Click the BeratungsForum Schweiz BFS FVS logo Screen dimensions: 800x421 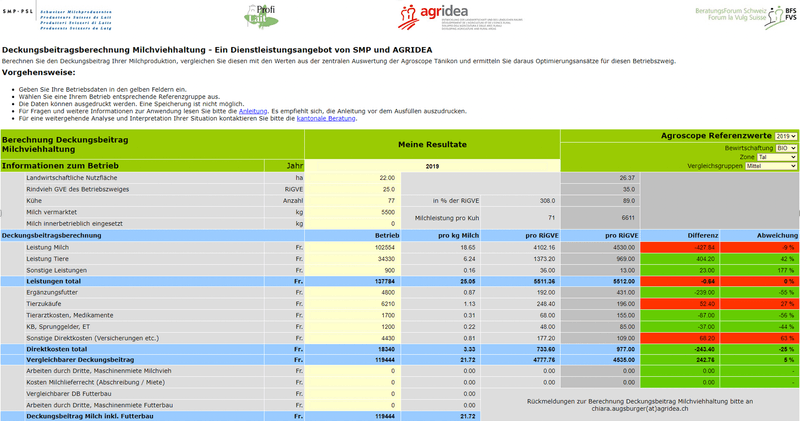click(x=746, y=16)
